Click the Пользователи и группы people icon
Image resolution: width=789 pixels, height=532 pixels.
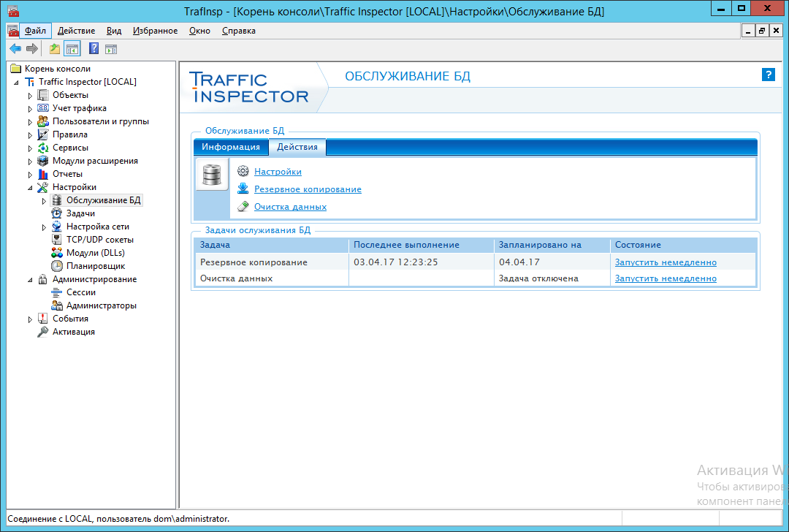(43, 121)
